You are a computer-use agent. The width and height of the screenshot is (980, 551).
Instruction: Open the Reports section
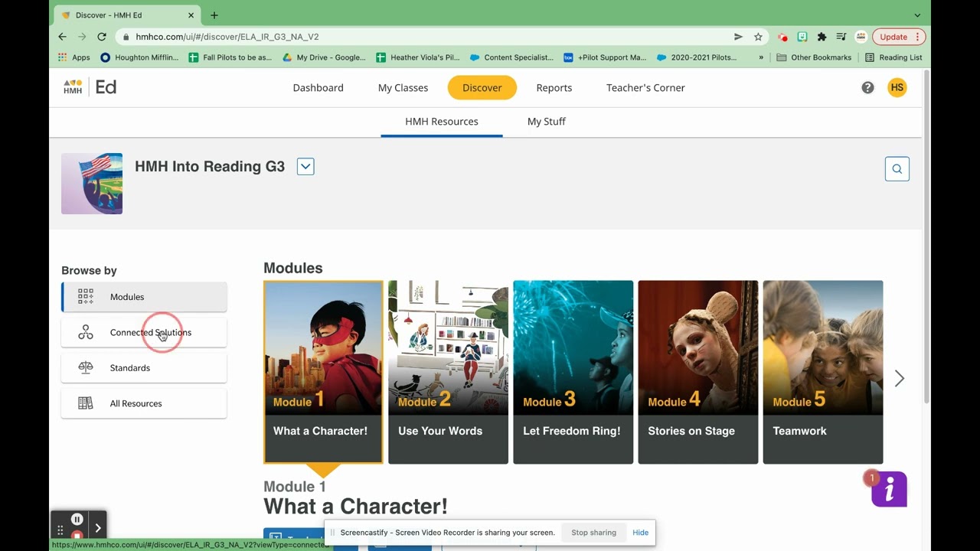coord(554,87)
